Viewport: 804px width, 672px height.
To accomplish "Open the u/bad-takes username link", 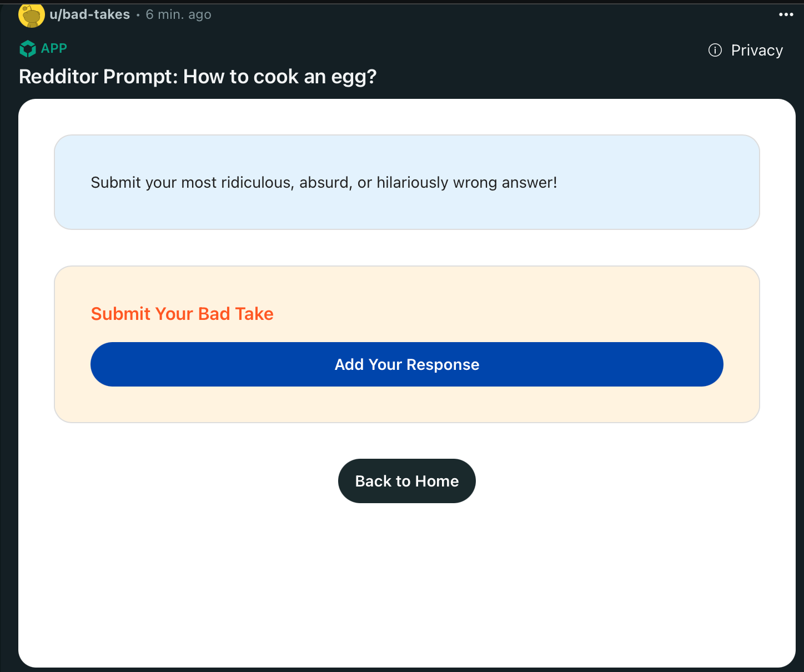I will [90, 14].
